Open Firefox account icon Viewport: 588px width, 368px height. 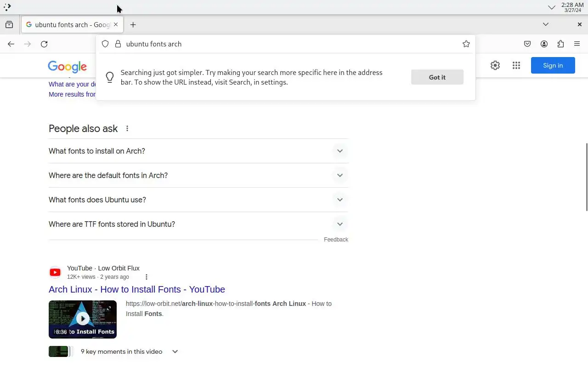pyautogui.click(x=544, y=44)
